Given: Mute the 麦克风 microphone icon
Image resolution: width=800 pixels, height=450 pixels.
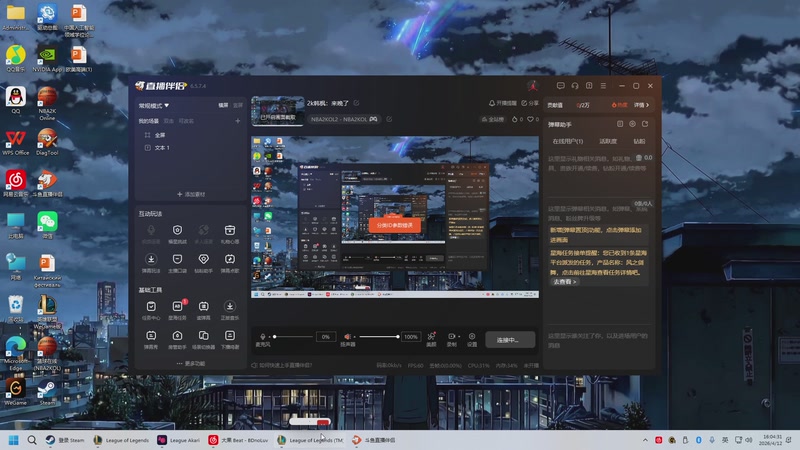Looking at the screenshot, I should tap(262, 336).
